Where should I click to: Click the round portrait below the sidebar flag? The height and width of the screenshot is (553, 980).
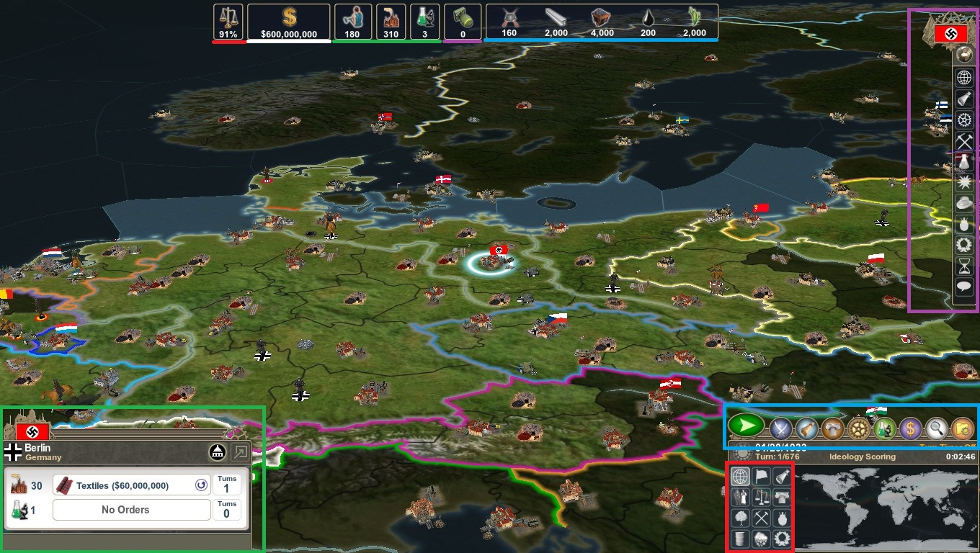[963, 55]
